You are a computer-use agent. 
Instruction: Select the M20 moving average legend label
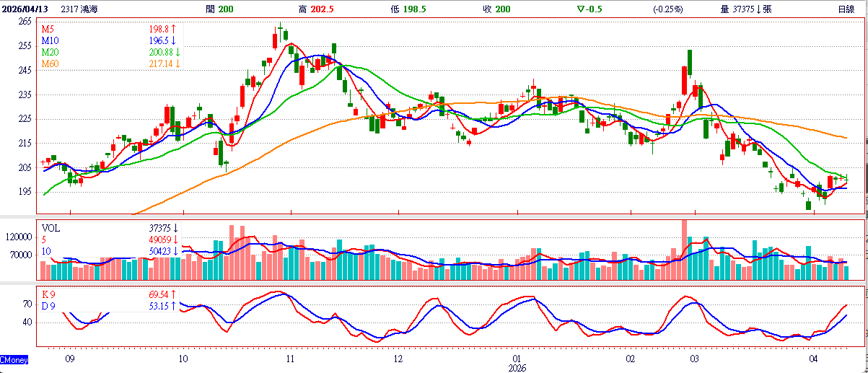point(51,52)
